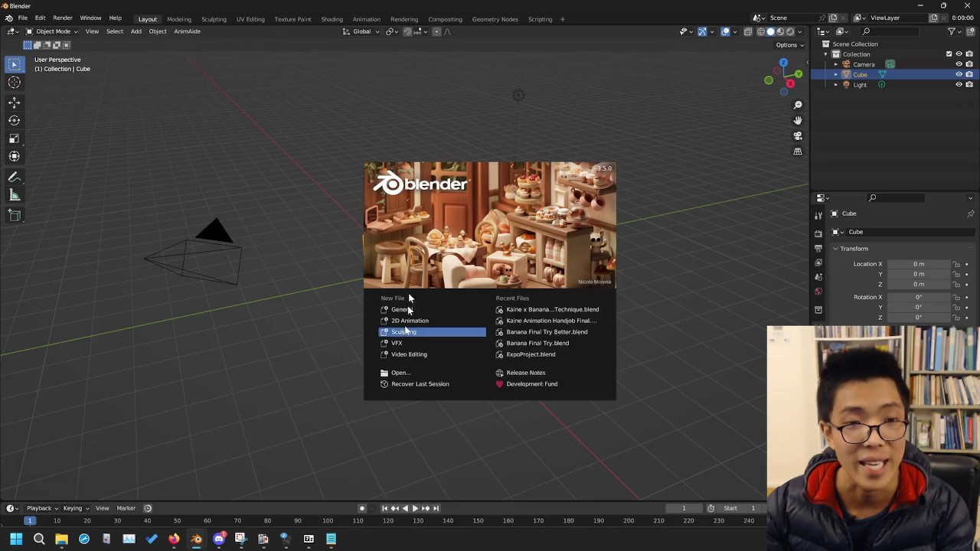Click the viewport zoom magnifier icon
Screen dimensions: 980x551
[798, 105]
